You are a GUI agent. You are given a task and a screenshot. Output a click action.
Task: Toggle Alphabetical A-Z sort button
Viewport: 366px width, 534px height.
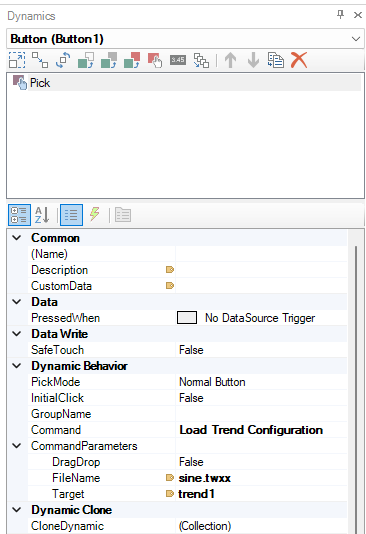coord(42,215)
